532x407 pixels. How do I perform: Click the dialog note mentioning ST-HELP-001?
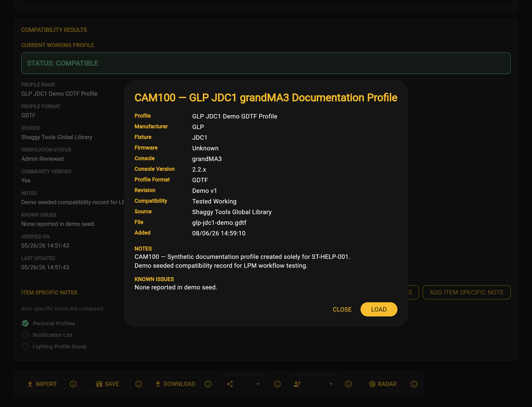(x=242, y=257)
